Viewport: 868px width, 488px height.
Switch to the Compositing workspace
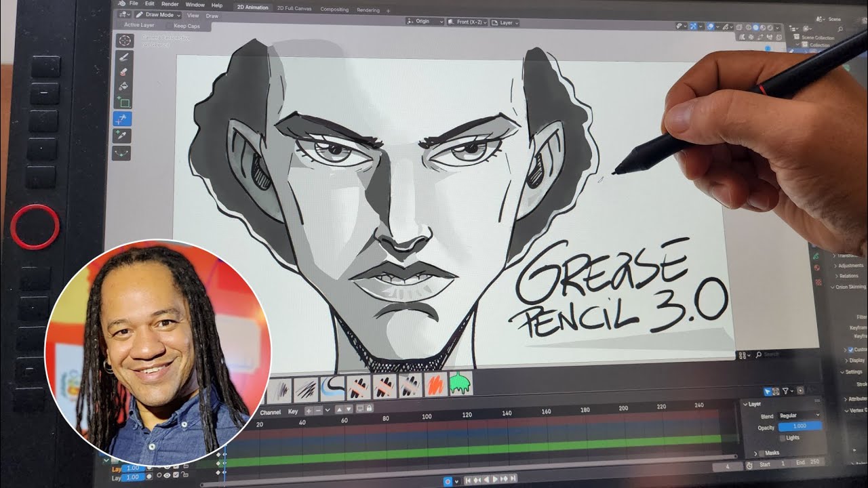tap(334, 9)
